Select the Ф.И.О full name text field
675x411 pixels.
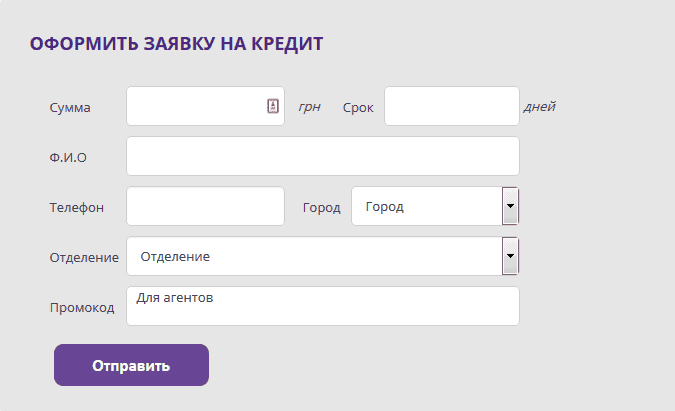coord(323,156)
